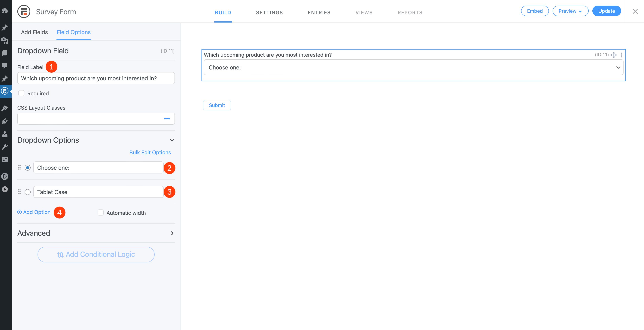Enable Automatic width checkbox
Image resolution: width=644 pixels, height=330 pixels.
point(101,212)
